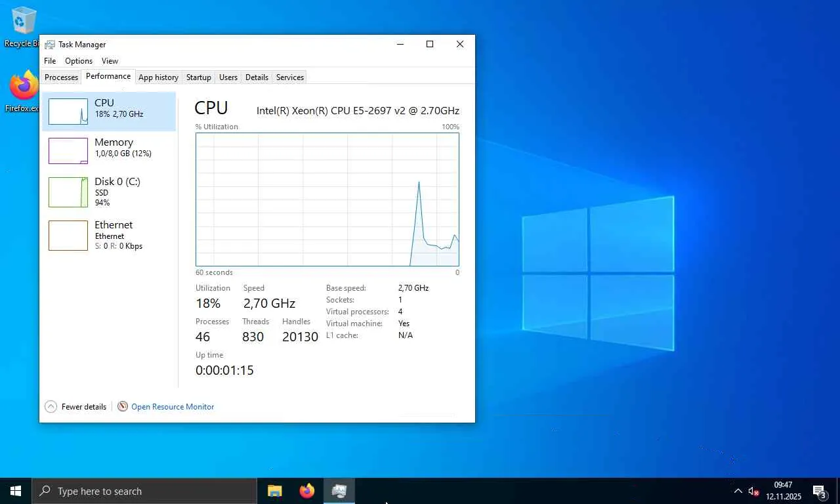Image resolution: width=840 pixels, height=504 pixels.
Task: Click the muted volume tray icon
Action: [753, 491]
